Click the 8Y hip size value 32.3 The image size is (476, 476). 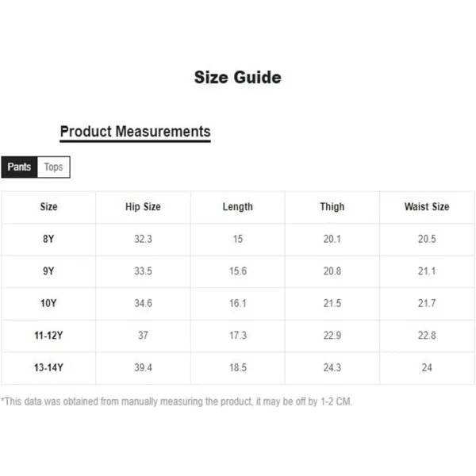click(143, 239)
